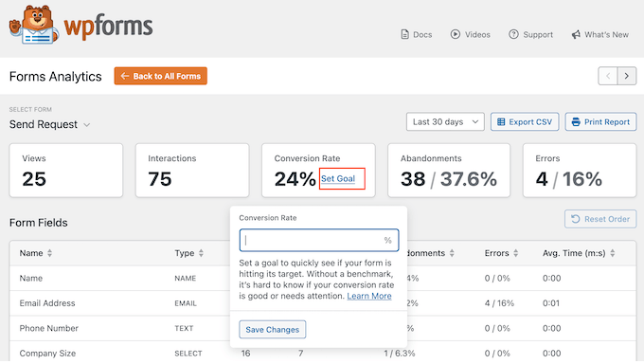Screen dimensions: 644x364
Task: Click the WPForms bear mascot logo
Action: click(34, 25)
